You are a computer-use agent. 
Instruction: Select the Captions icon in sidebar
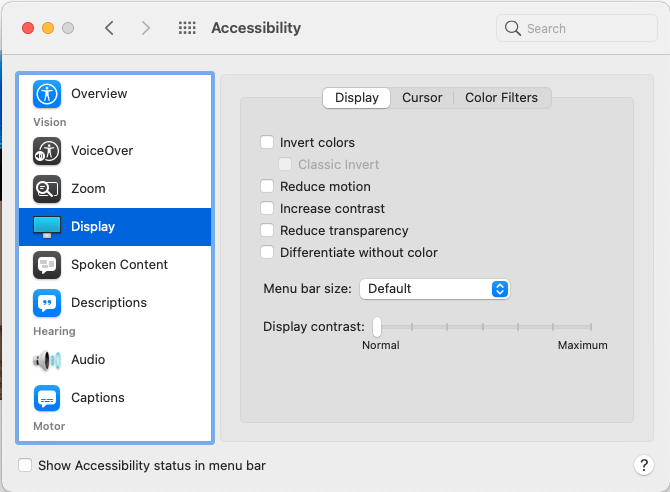point(47,398)
